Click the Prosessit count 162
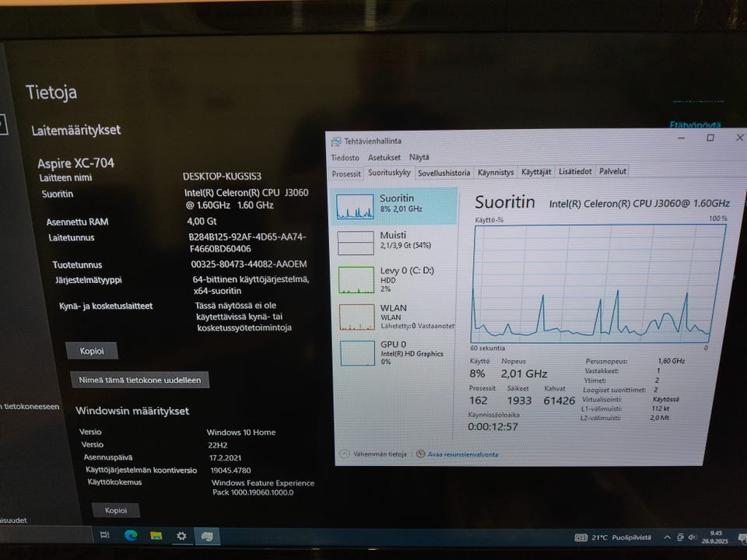The height and width of the screenshot is (560, 747). click(x=478, y=401)
